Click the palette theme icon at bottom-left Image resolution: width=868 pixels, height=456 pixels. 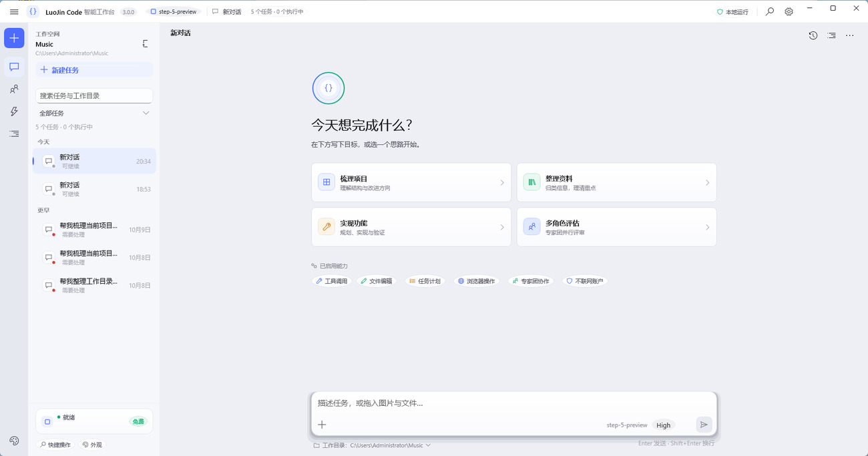pos(14,441)
